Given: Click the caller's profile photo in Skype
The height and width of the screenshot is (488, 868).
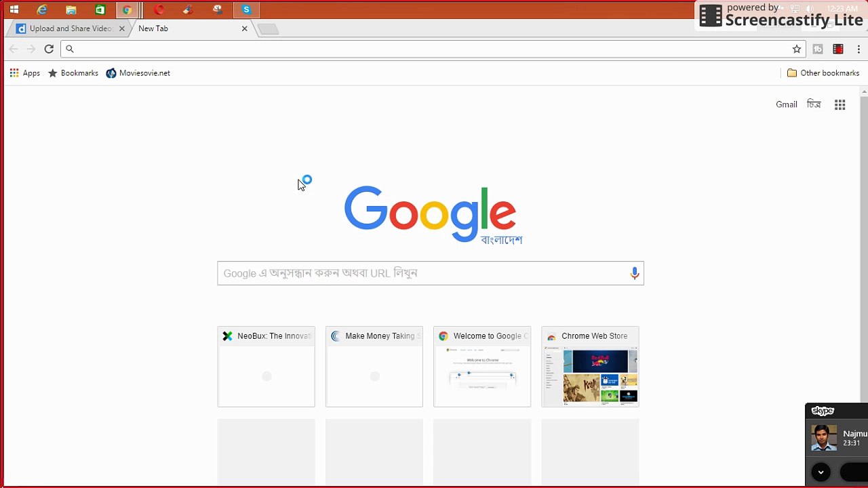Looking at the screenshot, I should pos(824,438).
